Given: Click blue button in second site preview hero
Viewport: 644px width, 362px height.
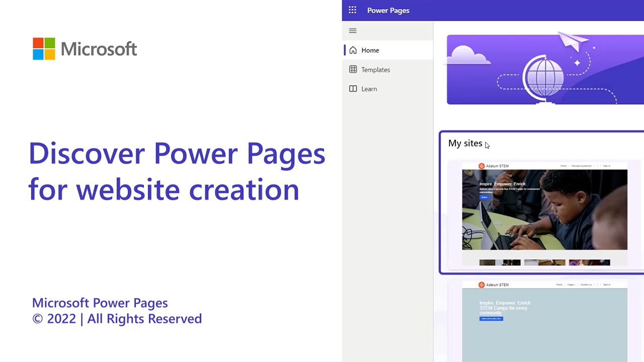Looking at the screenshot, I should (x=491, y=319).
